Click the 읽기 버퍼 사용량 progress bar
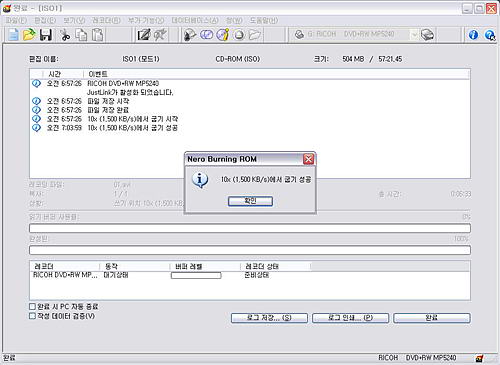The height and width of the screenshot is (365, 500). tap(250, 228)
